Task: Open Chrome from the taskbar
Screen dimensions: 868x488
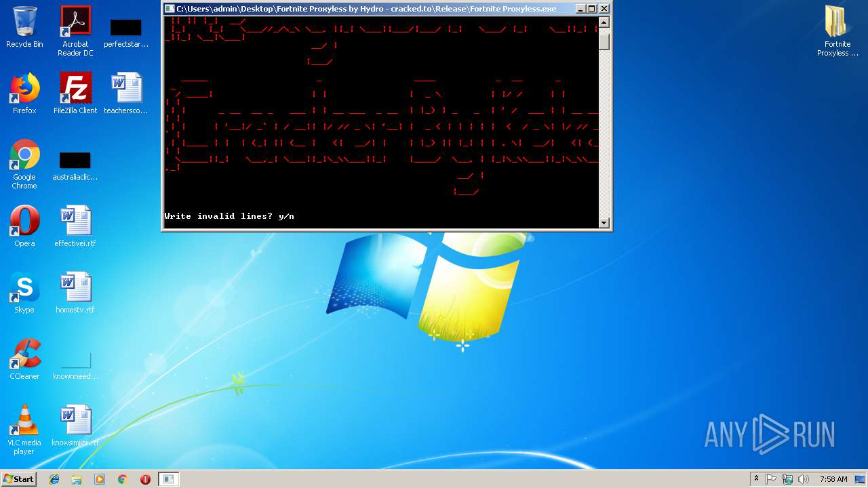Action: click(x=123, y=479)
